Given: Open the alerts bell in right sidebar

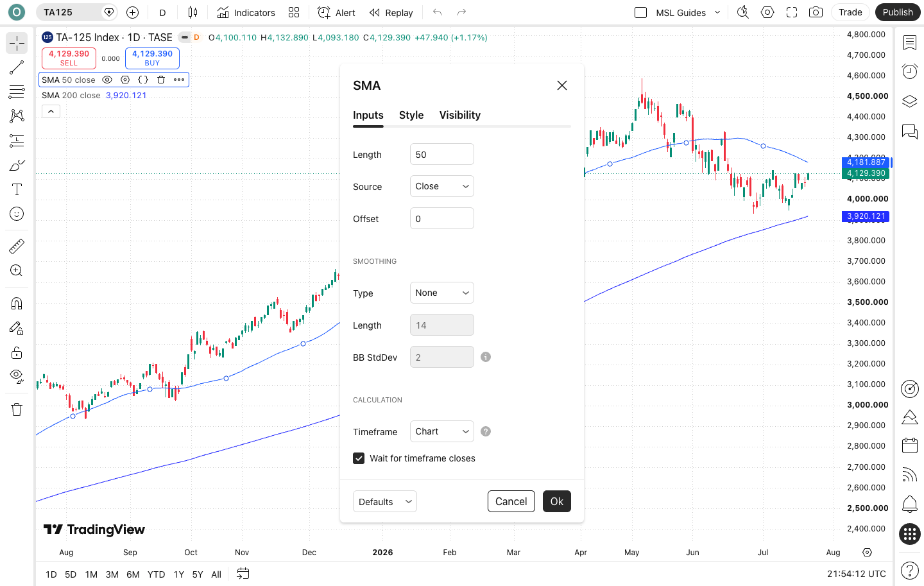Looking at the screenshot, I should point(909,504).
